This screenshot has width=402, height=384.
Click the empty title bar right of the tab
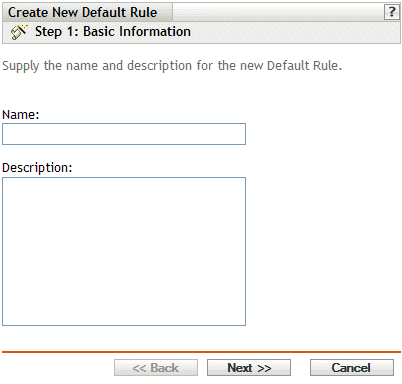click(x=278, y=12)
